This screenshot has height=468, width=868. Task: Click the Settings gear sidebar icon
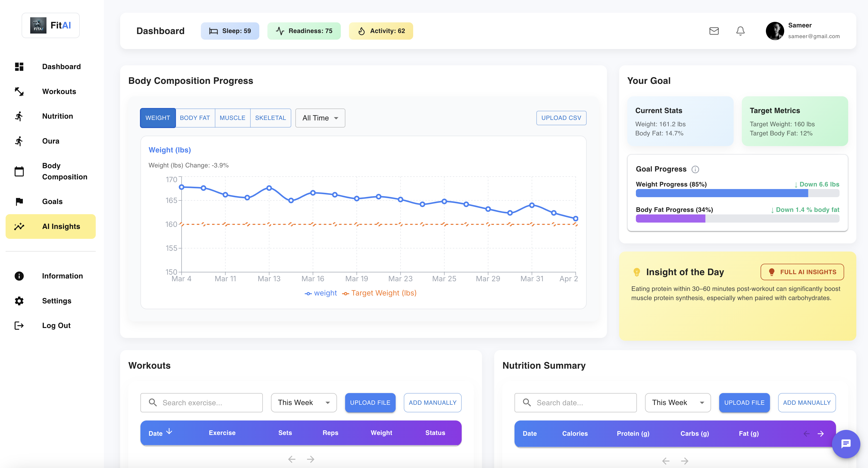(x=19, y=301)
